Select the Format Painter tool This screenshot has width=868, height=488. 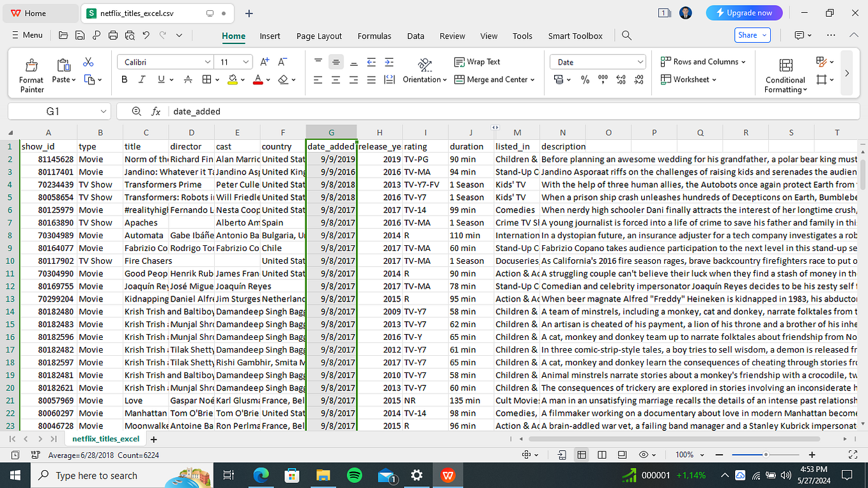point(31,73)
